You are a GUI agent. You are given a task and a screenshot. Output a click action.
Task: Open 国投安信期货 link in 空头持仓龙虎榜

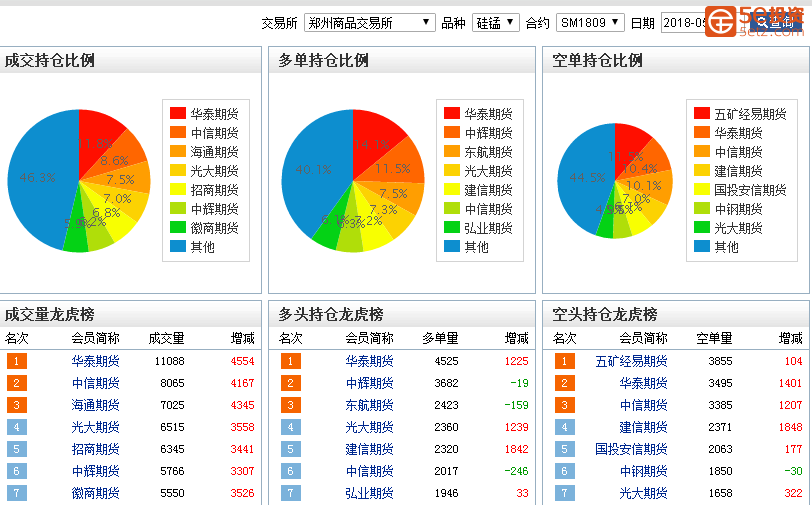631,449
